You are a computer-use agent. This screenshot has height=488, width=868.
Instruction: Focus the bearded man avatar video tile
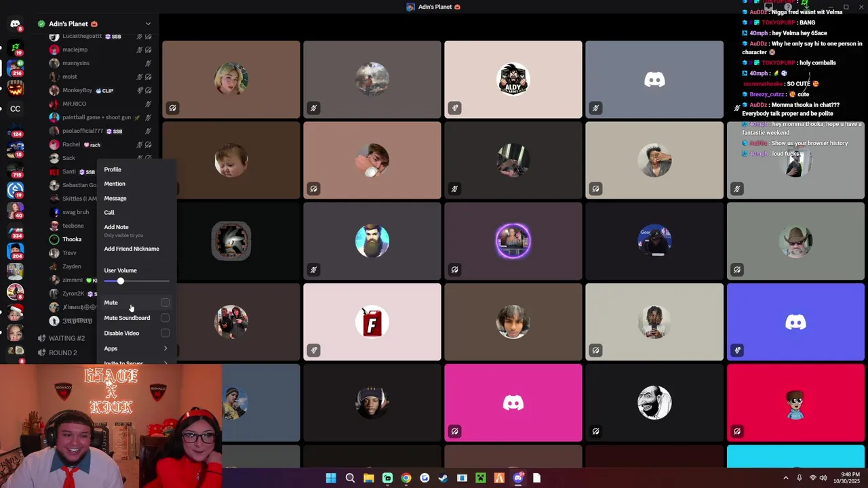(372, 241)
